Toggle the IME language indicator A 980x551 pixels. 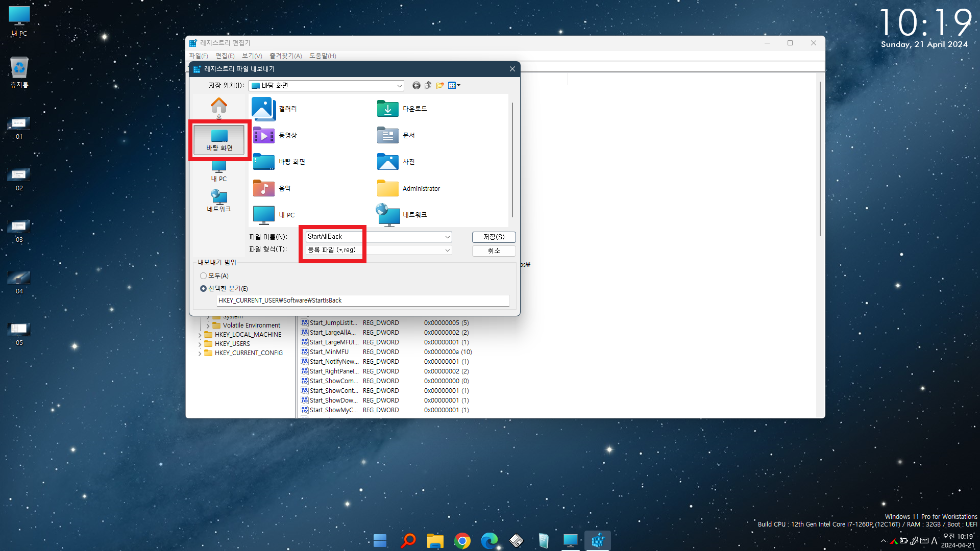(934, 541)
